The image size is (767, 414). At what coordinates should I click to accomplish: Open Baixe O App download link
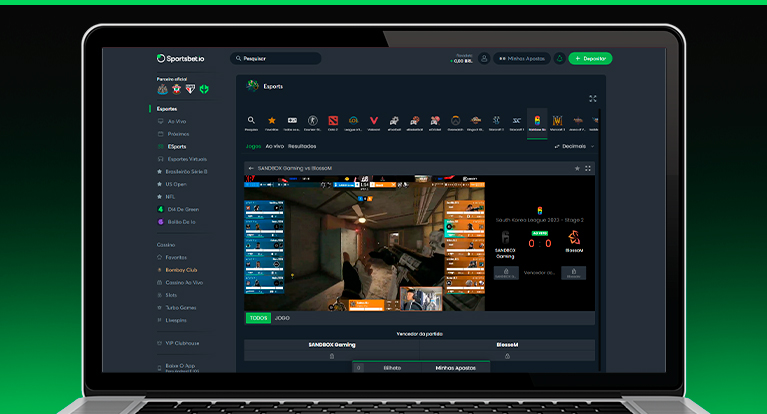[x=178, y=367]
